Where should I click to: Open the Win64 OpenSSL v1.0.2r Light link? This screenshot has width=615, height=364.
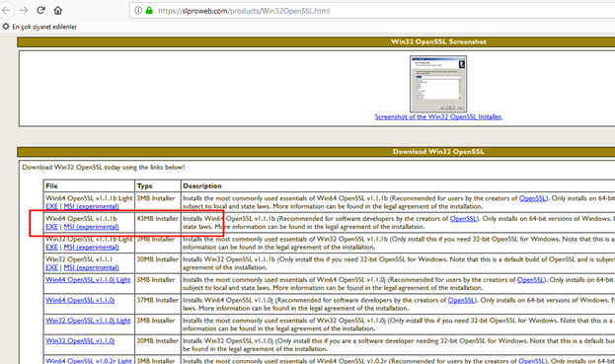tap(89, 360)
